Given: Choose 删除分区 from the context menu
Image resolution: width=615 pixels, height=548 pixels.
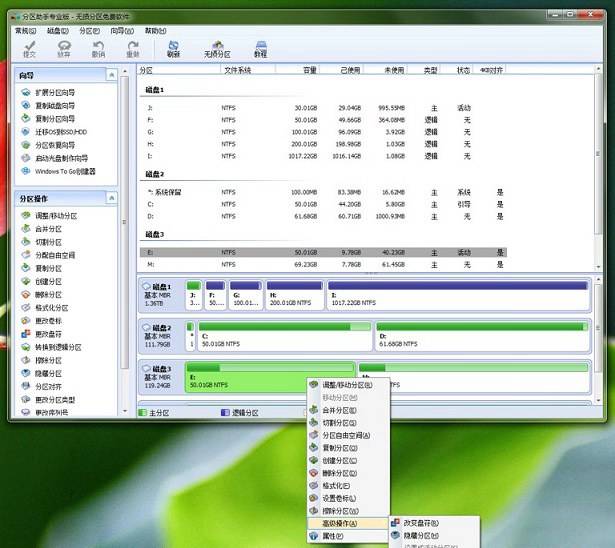Looking at the screenshot, I should tap(345, 472).
